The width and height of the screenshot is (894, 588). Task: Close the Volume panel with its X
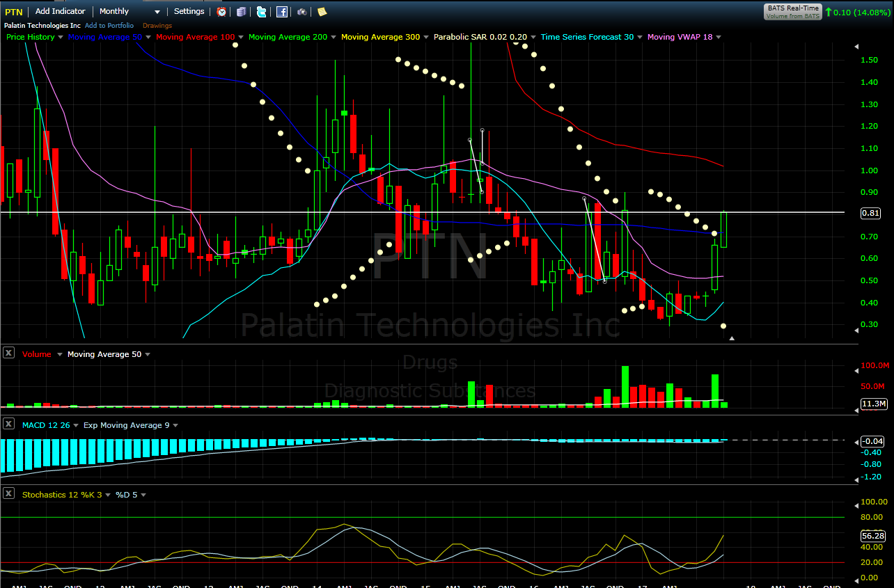pyautogui.click(x=9, y=353)
